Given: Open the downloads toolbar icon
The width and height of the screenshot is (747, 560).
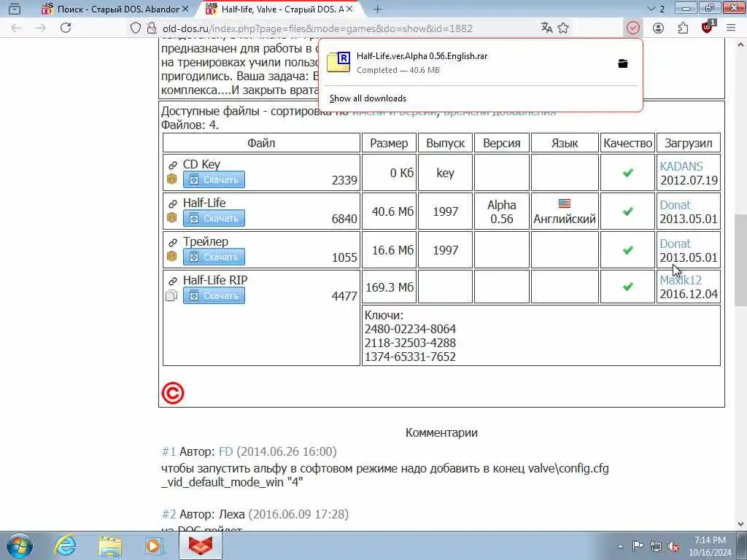Looking at the screenshot, I should (632, 28).
